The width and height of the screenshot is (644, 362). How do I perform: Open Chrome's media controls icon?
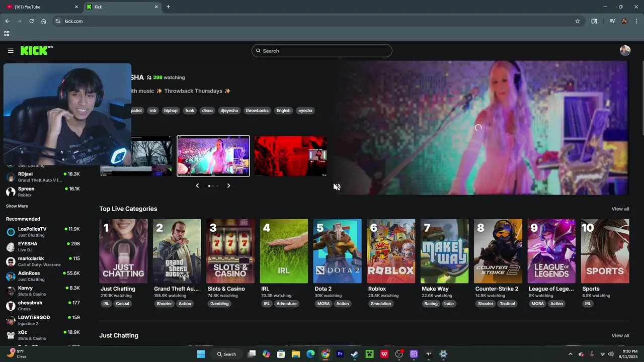pos(612,21)
